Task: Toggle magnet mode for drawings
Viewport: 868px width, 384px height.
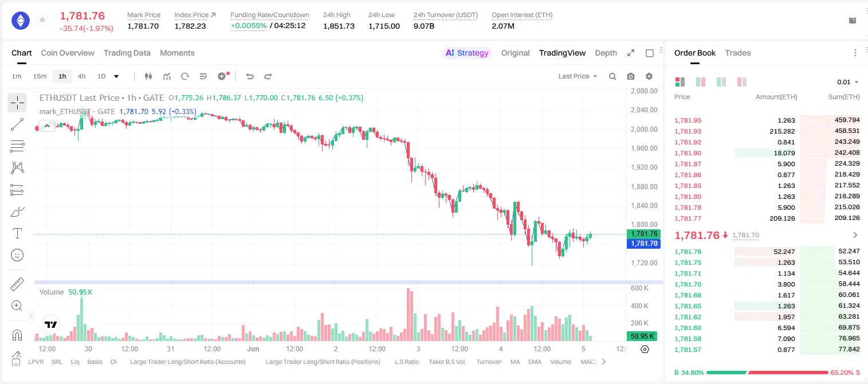Action: [17, 335]
